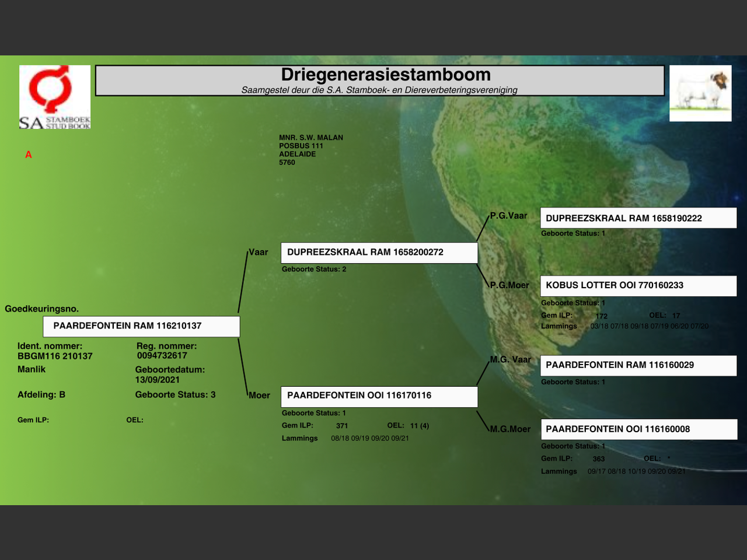Select the red letter A marker

[28, 155]
